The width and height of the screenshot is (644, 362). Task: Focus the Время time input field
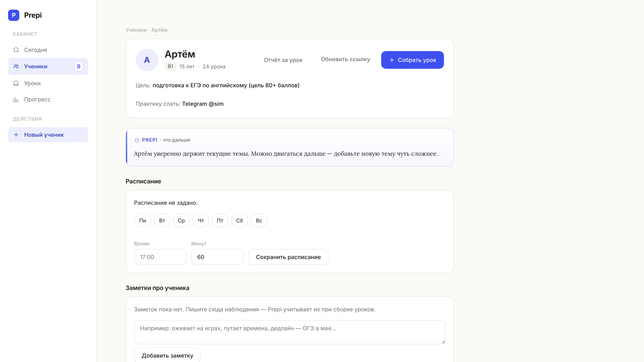tap(160, 257)
